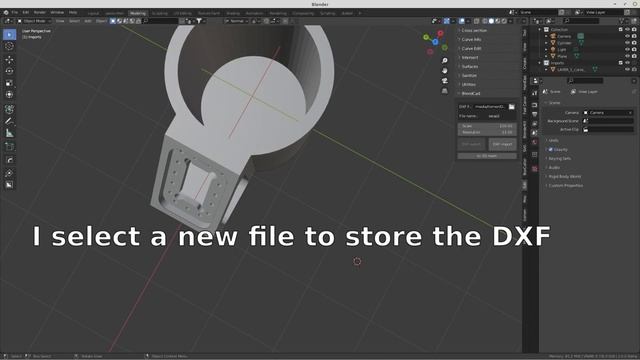The image size is (640, 360).
Task: Toggle X-ray view in viewport header
Action: [x=476, y=21]
